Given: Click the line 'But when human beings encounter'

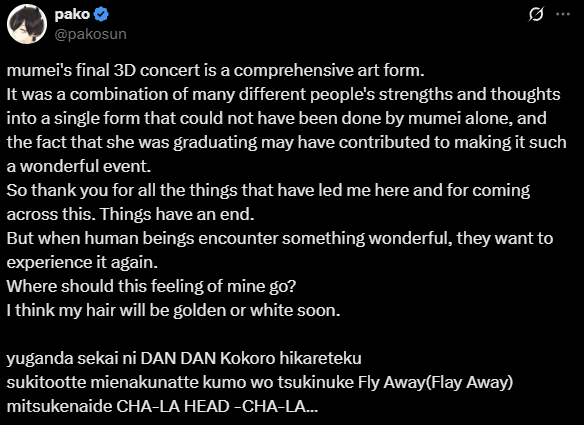Looking at the screenshot, I should click(280, 238).
